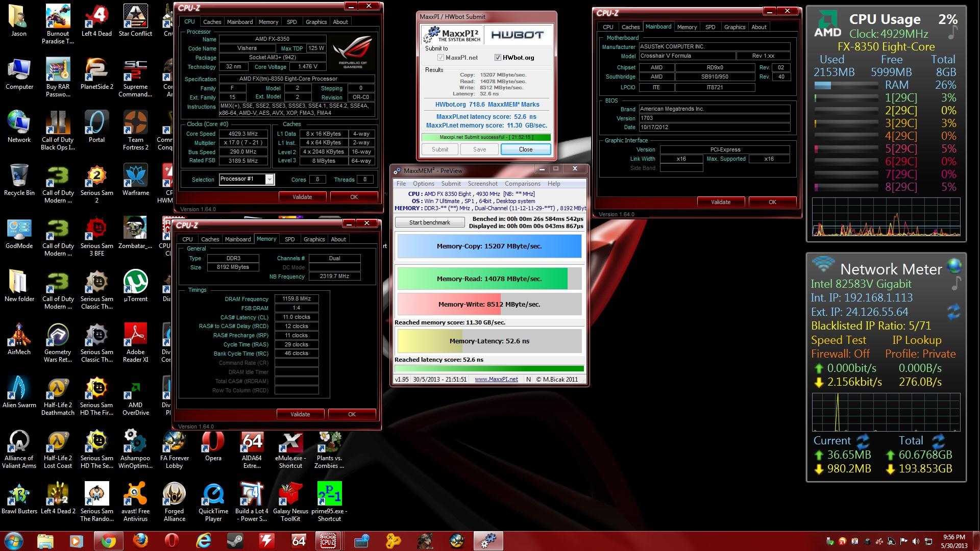Click the Blacklisted IP Ratio line
This screenshot has height=551, width=980.
pos(871,326)
